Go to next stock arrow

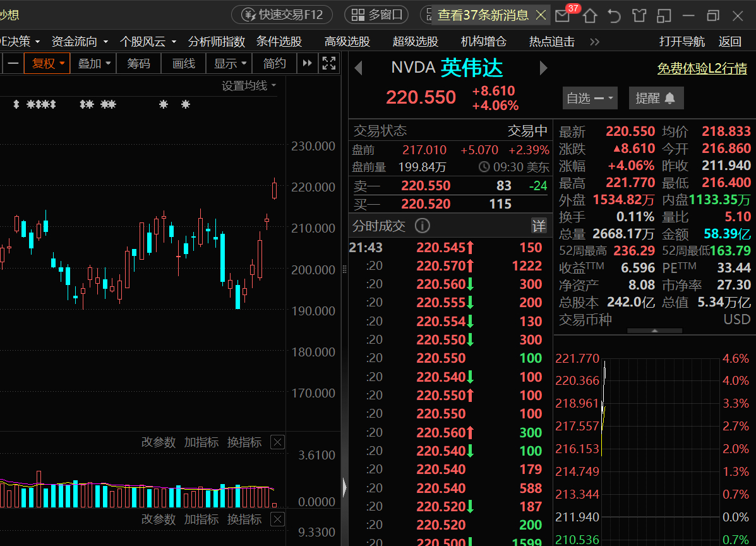click(543, 68)
